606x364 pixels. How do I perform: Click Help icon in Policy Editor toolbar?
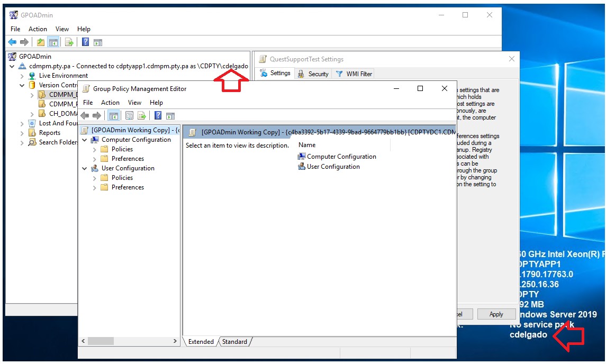click(x=158, y=115)
